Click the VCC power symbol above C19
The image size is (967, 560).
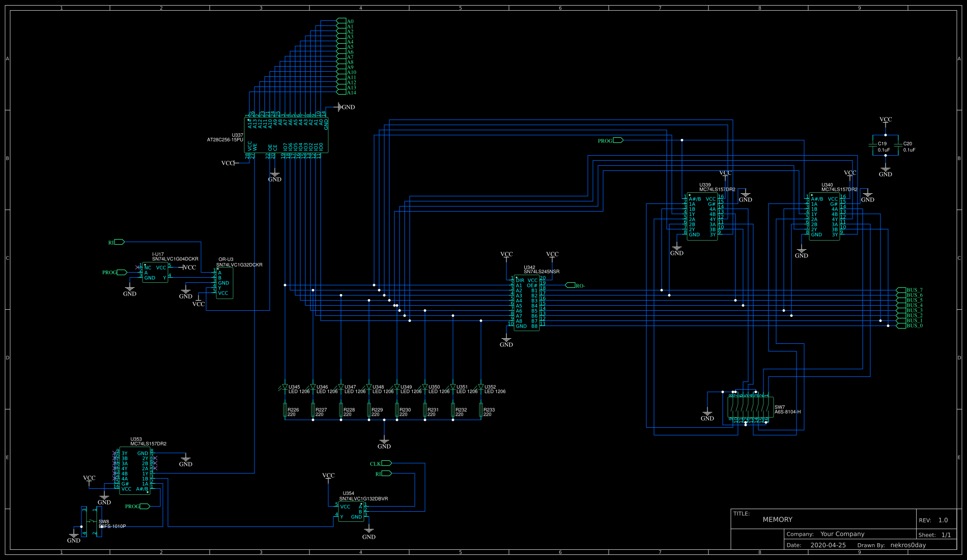[885, 120]
